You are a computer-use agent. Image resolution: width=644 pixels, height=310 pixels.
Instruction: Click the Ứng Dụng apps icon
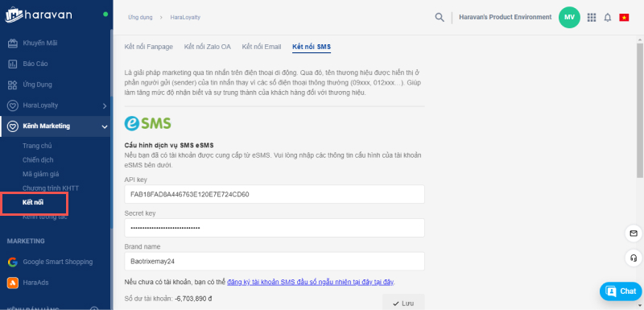(x=13, y=85)
